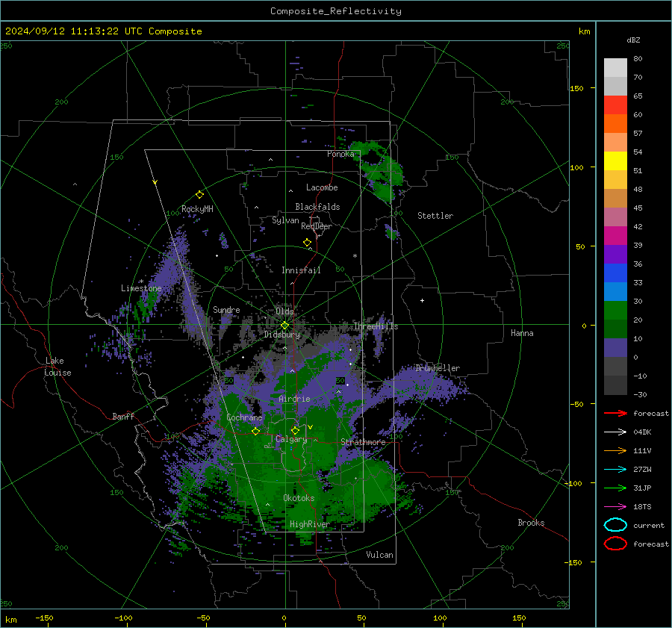Select the bright green 30–20 dBZ swatch
The image size is (672, 628).
(615, 310)
